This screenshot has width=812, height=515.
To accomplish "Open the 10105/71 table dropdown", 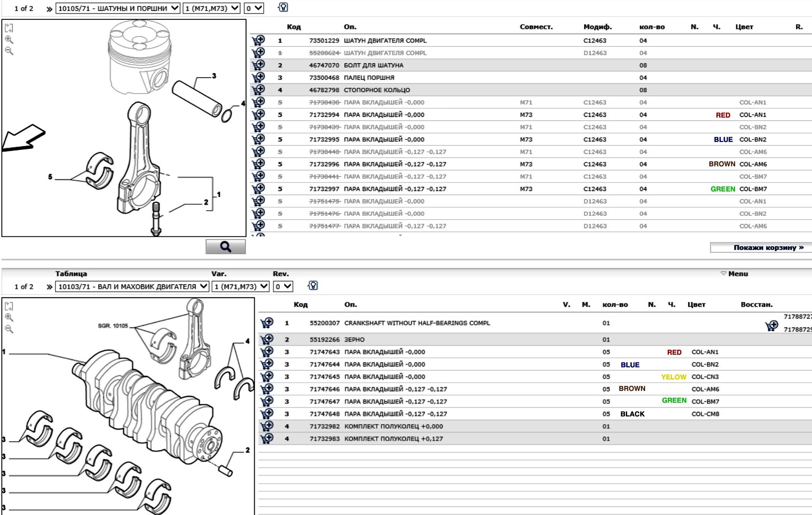I will coord(118,8).
